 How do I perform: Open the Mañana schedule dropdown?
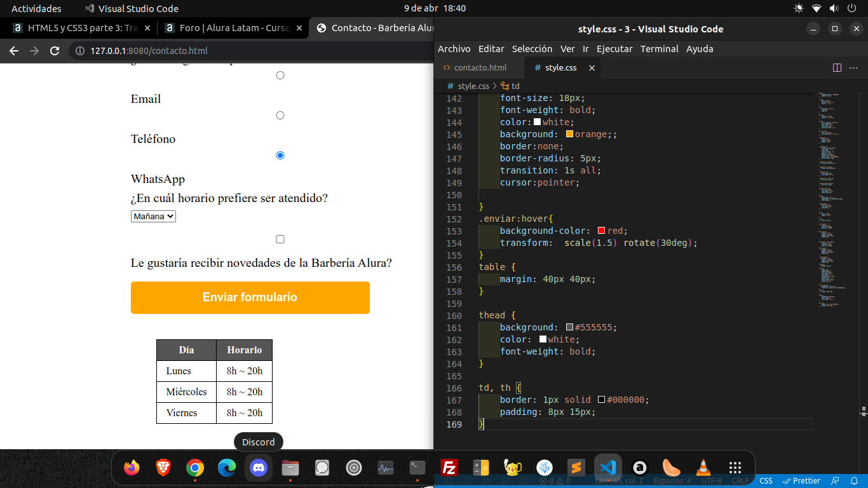153,216
